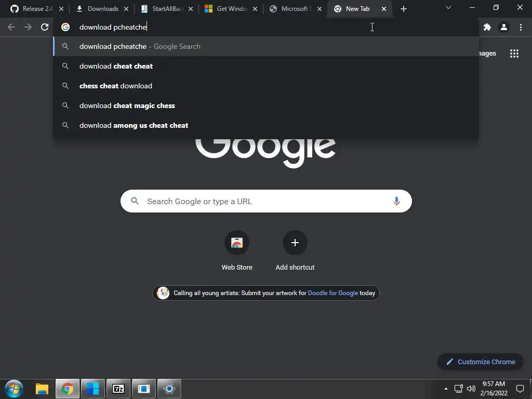Open the notification center icon

point(520,389)
